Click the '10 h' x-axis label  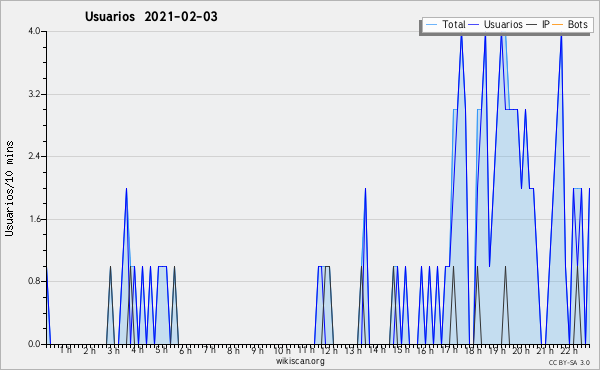pos(282,350)
